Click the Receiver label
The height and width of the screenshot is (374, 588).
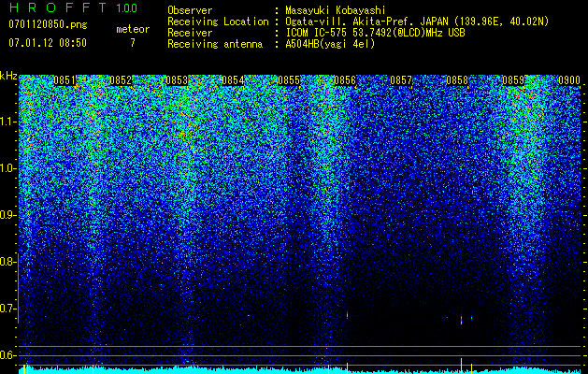(190, 33)
